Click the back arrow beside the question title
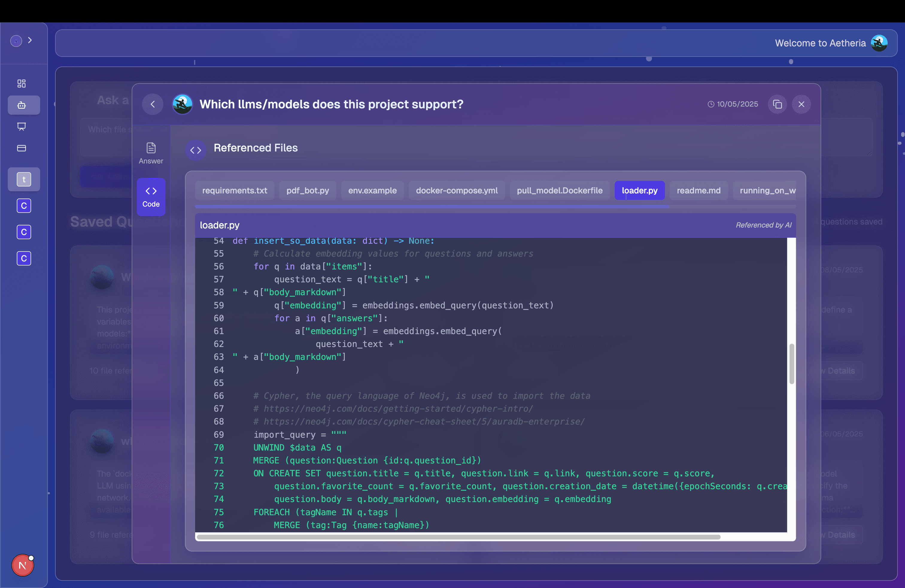 click(153, 104)
